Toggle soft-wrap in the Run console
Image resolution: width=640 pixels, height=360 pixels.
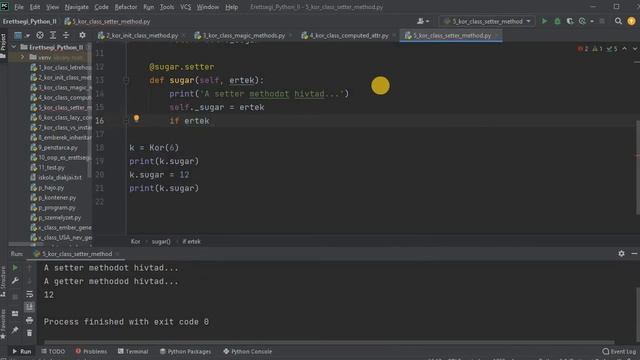29,294
